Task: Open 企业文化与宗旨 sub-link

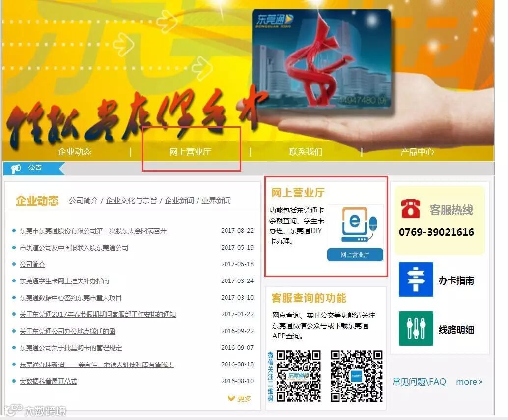Action: tap(131, 201)
